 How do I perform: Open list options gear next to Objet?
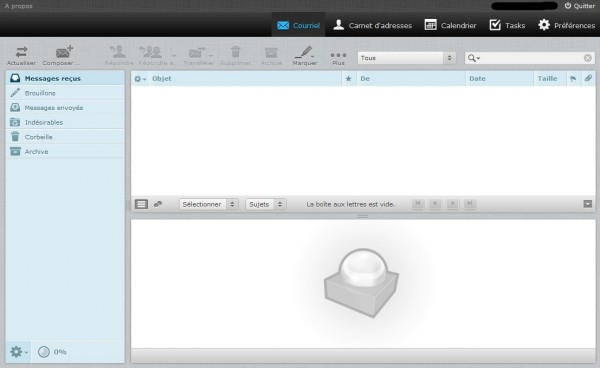(x=140, y=79)
